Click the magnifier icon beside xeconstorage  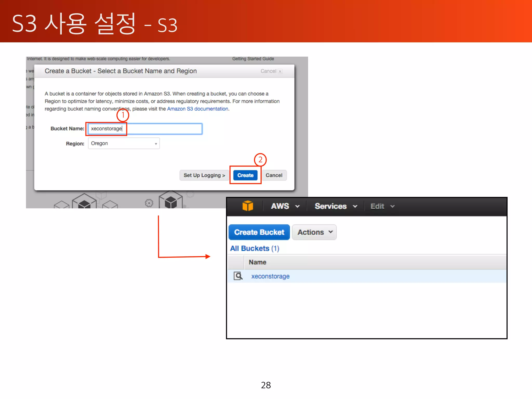click(x=238, y=276)
